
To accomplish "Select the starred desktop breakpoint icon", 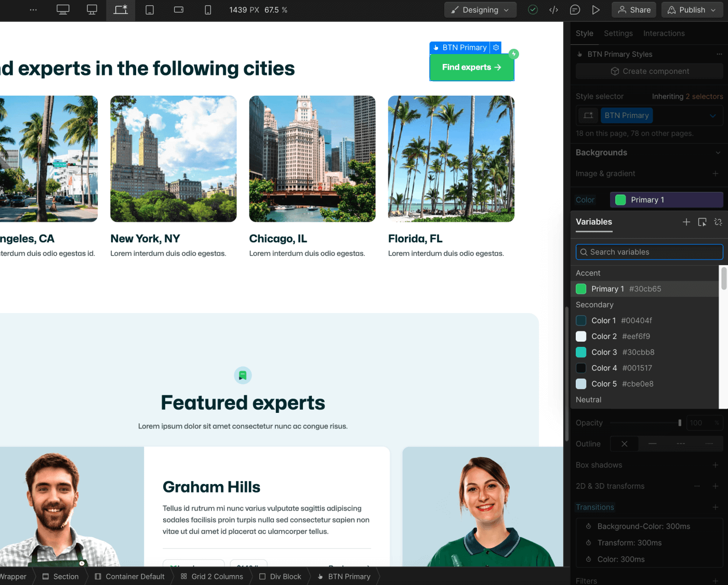I will pyautogui.click(x=121, y=10).
